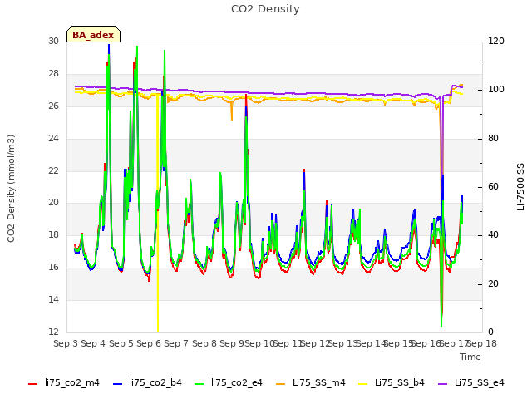Click the 12 value on left axis
The image size is (532, 399).
click(53, 332)
